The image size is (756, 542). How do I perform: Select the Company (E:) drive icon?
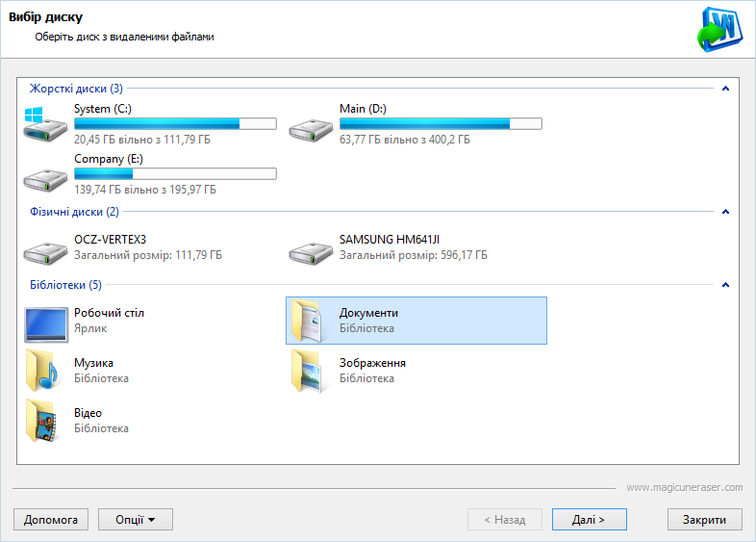click(45, 180)
